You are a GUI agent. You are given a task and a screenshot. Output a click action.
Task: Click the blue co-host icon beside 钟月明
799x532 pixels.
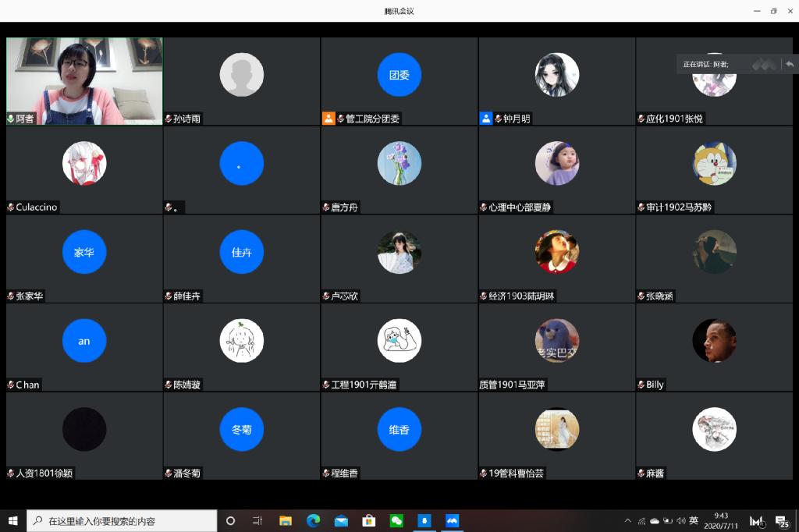pos(486,119)
